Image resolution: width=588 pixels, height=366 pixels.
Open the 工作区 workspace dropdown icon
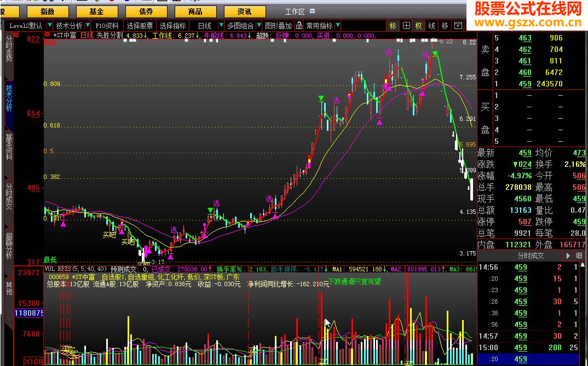coord(313,11)
